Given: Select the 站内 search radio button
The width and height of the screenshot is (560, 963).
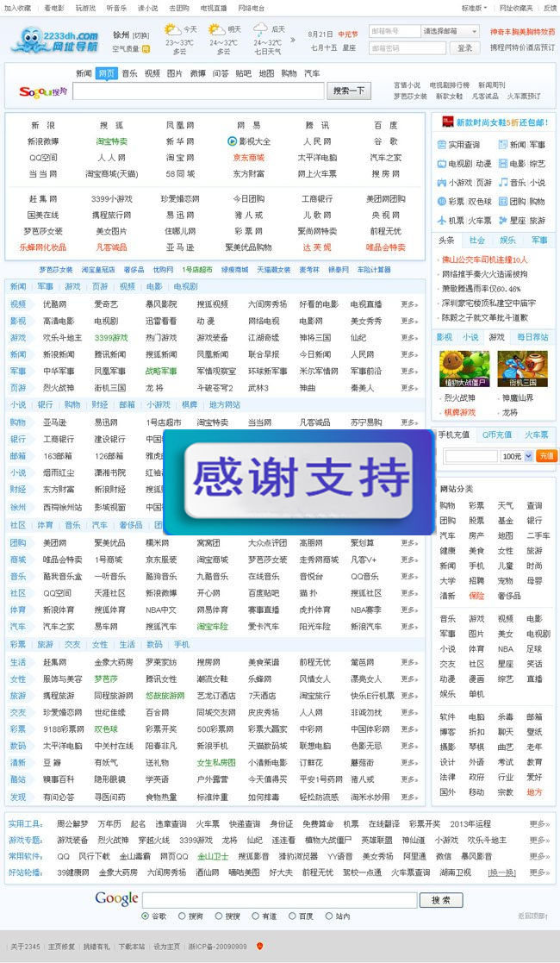Looking at the screenshot, I should 329,916.
